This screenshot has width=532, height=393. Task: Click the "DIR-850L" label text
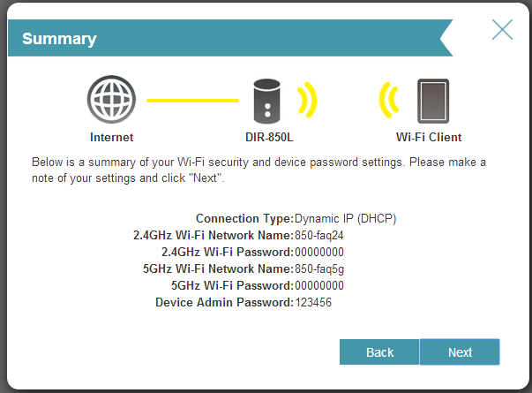coord(270,138)
